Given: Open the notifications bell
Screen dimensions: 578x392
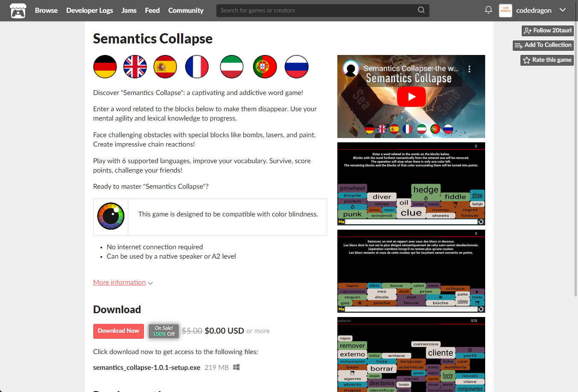Looking at the screenshot, I should point(489,10).
